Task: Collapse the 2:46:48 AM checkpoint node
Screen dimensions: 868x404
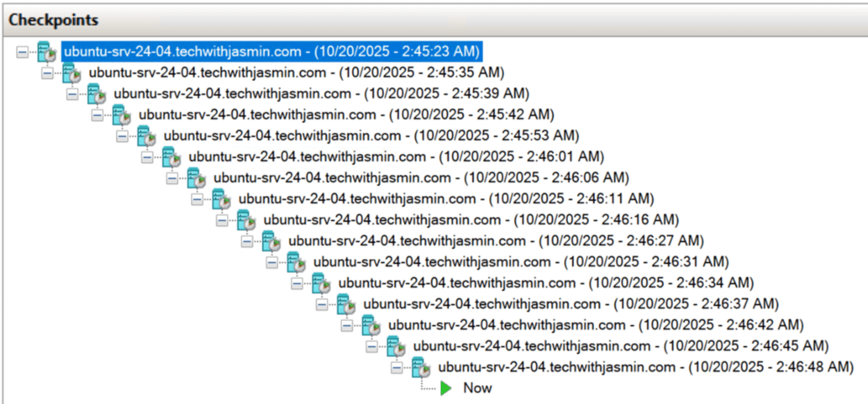Action: click(396, 368)
